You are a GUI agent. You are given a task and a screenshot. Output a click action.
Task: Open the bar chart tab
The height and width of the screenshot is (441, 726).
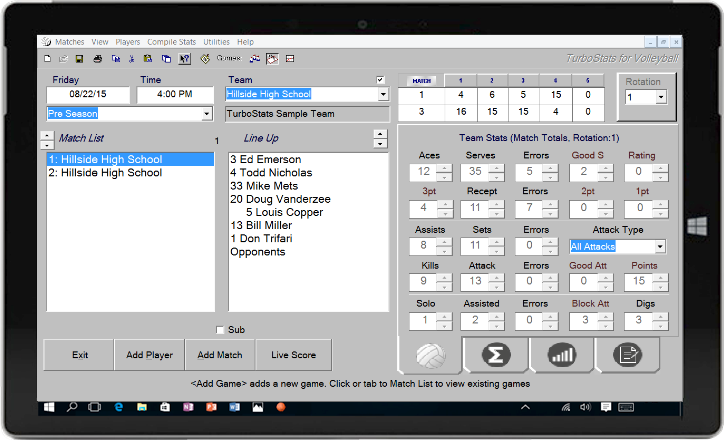tap(562, 355)
